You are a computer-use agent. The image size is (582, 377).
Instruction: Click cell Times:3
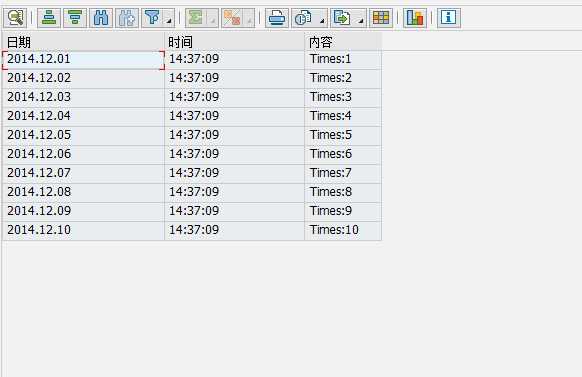343,98
